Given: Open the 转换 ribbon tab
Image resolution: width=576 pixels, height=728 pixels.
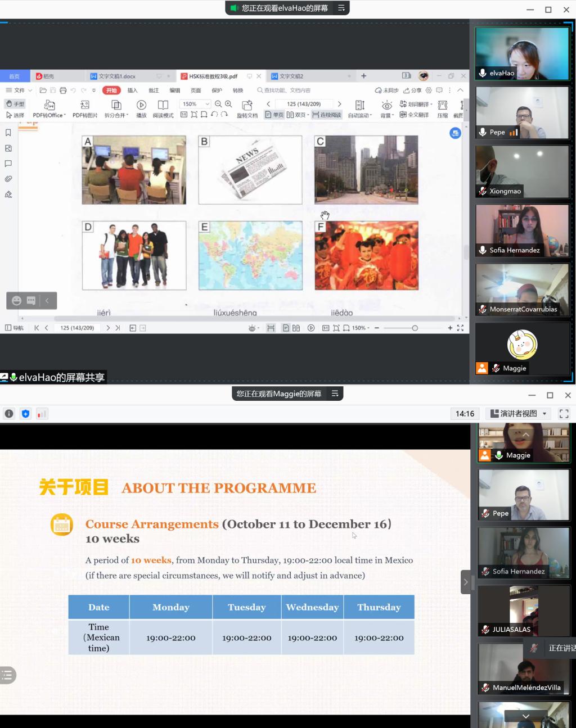Looking at the screenshot, I should point(238,90).
